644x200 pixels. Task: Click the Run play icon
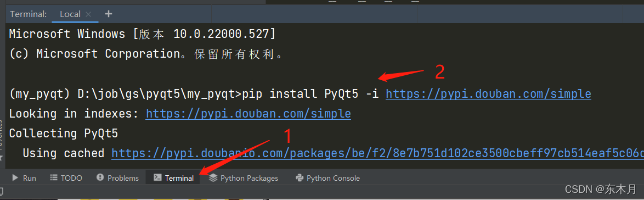tap(15, 178)
